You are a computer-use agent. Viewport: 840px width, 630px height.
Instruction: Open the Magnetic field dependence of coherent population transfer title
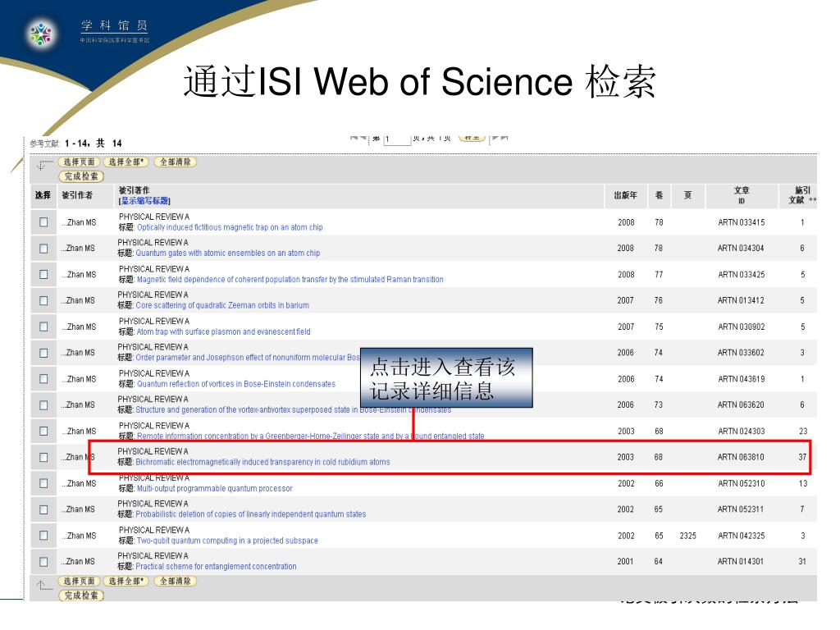coord(290,279)
